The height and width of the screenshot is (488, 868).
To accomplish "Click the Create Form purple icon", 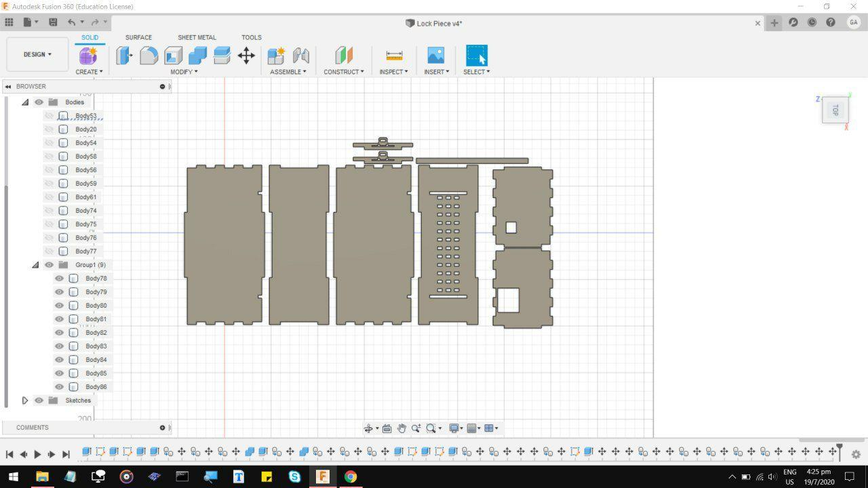I will (x=88, y=56).
